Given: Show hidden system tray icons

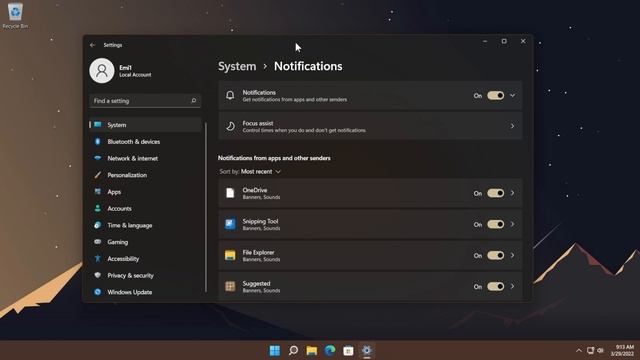Looking at the screenshot, I should pyautogui.click(x=579, y=351).
